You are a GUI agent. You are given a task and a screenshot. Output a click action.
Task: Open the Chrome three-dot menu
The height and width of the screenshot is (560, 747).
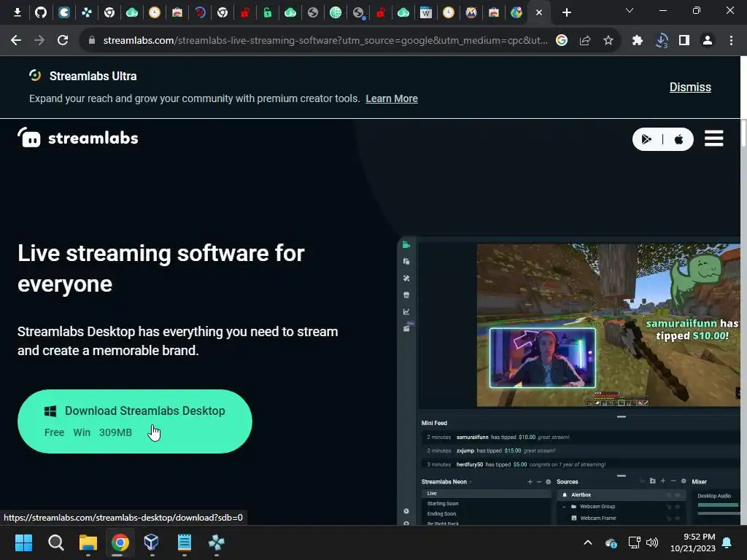point(731,41)
